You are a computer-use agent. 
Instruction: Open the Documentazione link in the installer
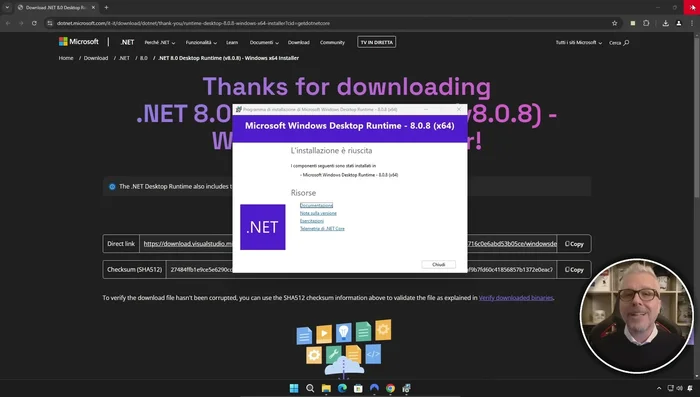coord(316,205)
